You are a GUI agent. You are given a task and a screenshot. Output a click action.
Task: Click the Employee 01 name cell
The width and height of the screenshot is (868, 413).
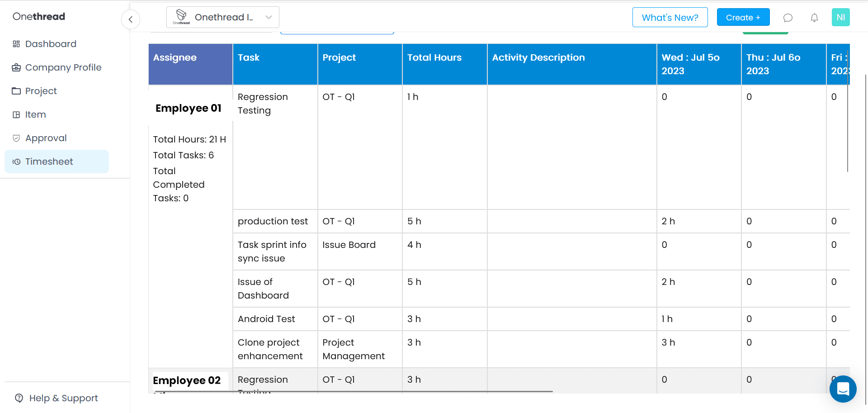[188, 108]
